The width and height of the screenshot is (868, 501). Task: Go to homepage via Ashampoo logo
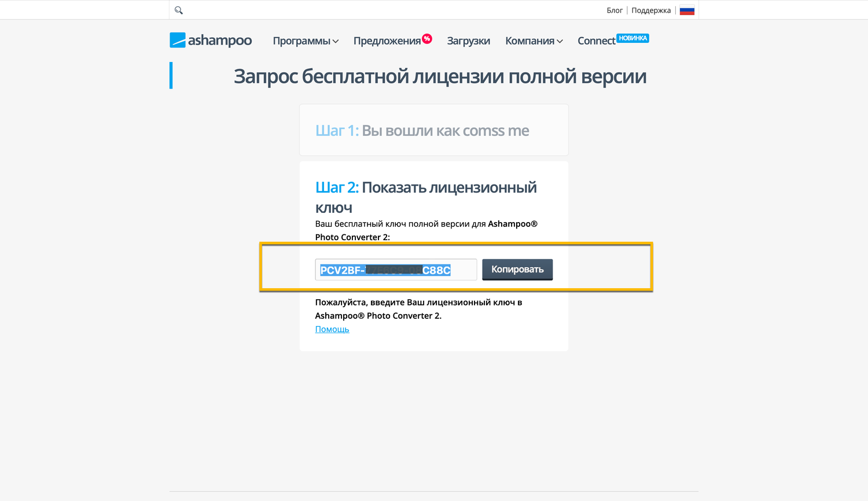[211, 40]
